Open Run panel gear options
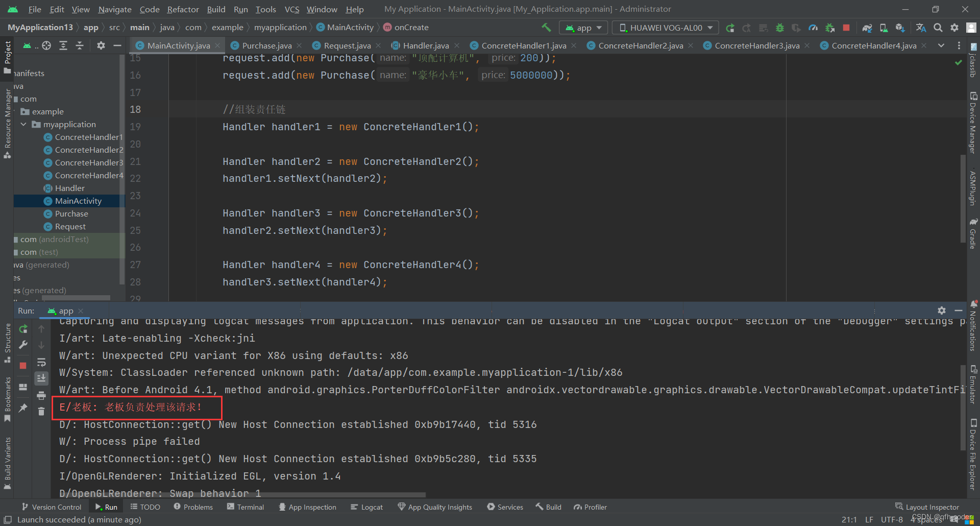 pyautogui.click(x=942, y=310)
